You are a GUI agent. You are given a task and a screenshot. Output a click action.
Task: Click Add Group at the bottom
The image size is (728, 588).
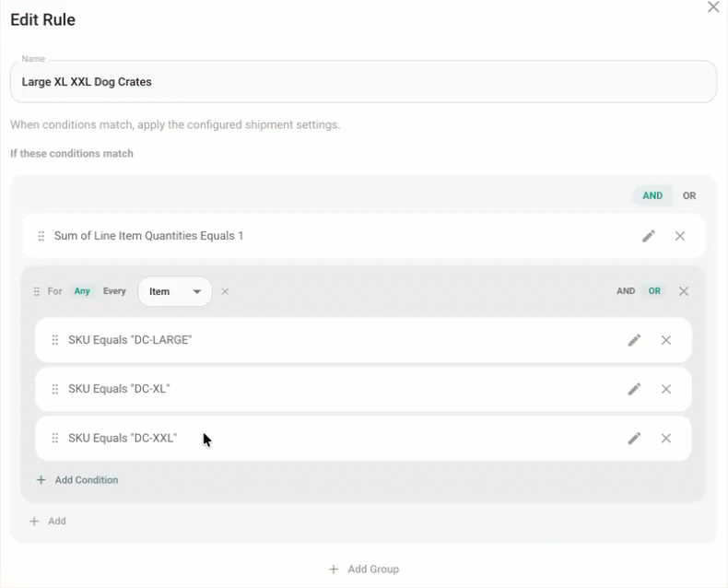[x=364, y=569]
